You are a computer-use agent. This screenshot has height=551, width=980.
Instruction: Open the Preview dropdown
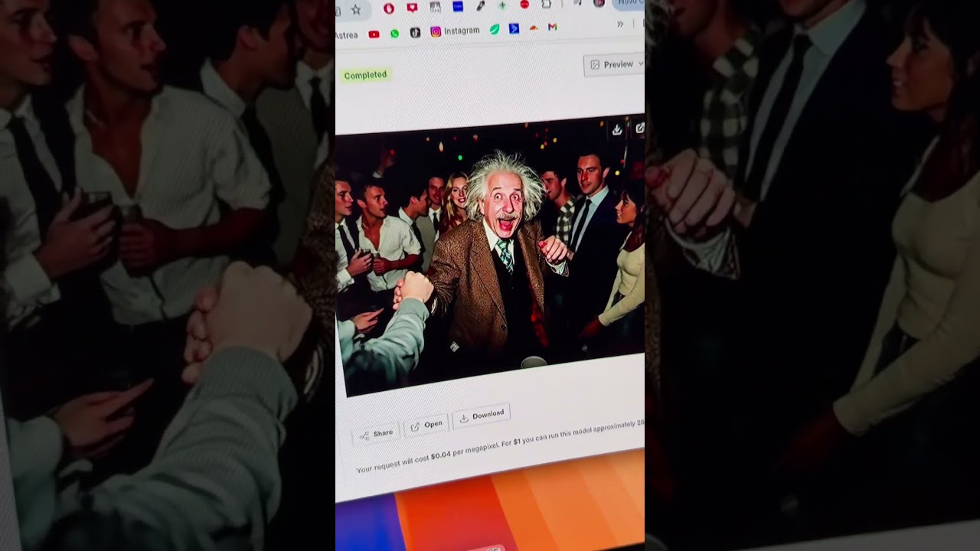[615, 64]
